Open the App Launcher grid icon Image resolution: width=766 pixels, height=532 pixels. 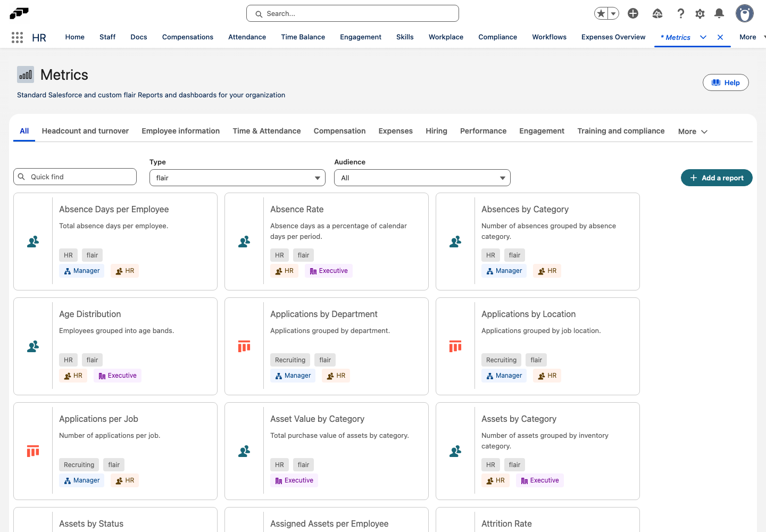(x=17, y=37)
